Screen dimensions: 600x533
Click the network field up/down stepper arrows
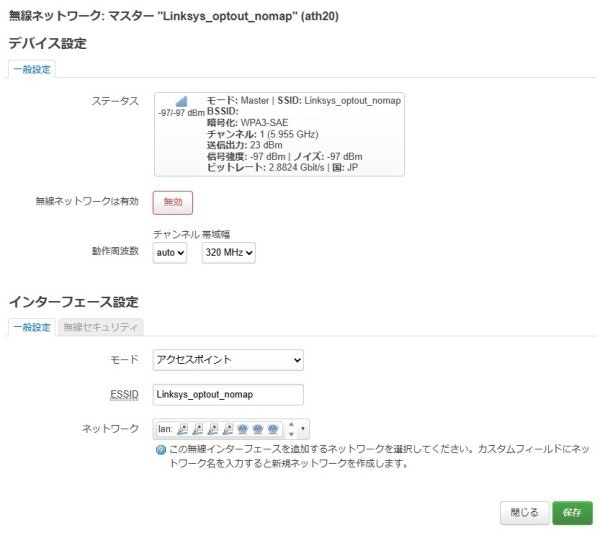pos(291,429)
